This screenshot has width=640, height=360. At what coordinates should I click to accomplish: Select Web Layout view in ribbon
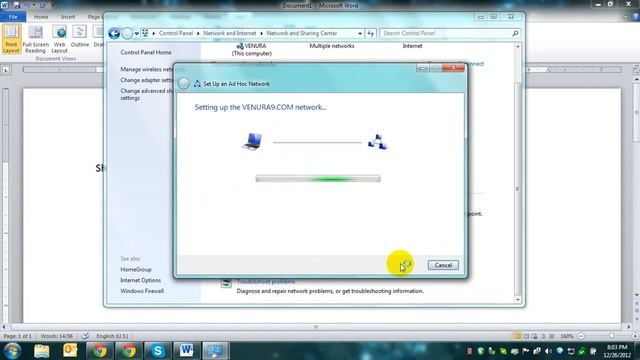(x=60, y=39)
